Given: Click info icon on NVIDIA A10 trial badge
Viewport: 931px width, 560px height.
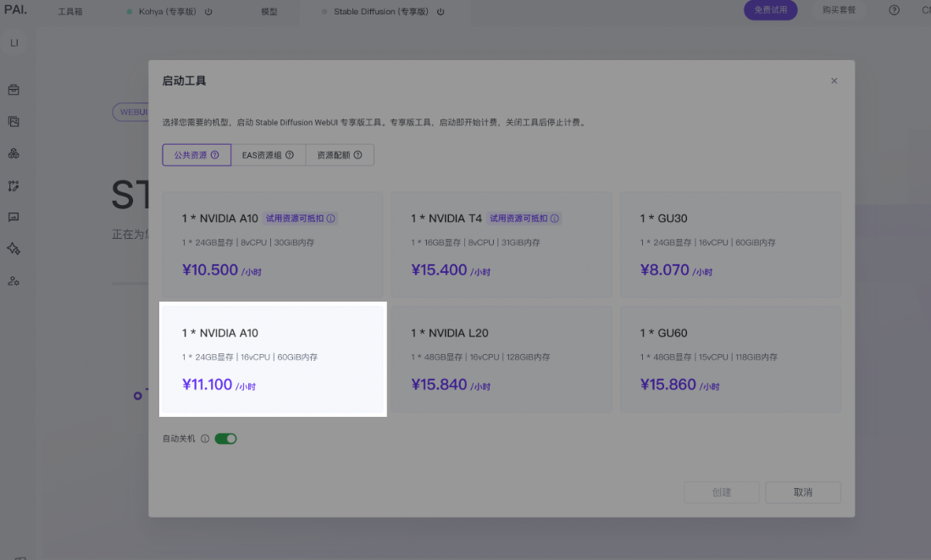Looking at the screenshot, I should [x=330, y=219].
